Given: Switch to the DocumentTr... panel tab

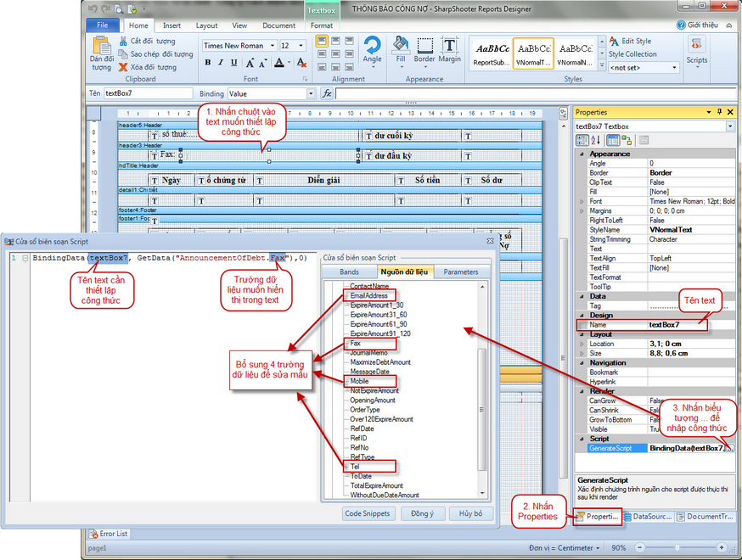Looking at the screenshot, I should (705, 517).
